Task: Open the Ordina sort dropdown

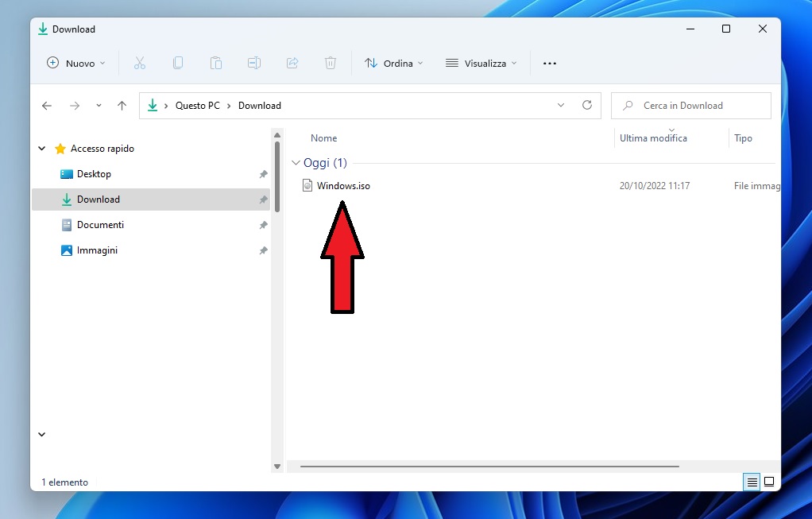Action: (x=393, y=64)
